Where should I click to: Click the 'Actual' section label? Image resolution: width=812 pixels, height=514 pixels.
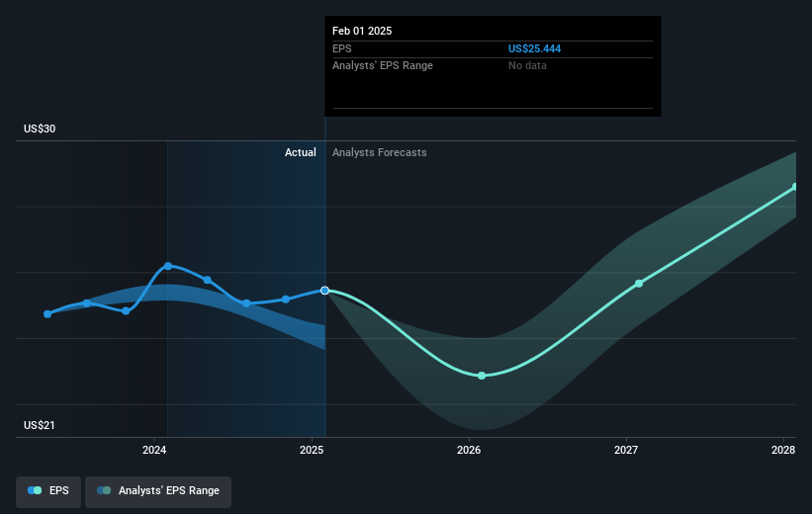coord(301,152)
